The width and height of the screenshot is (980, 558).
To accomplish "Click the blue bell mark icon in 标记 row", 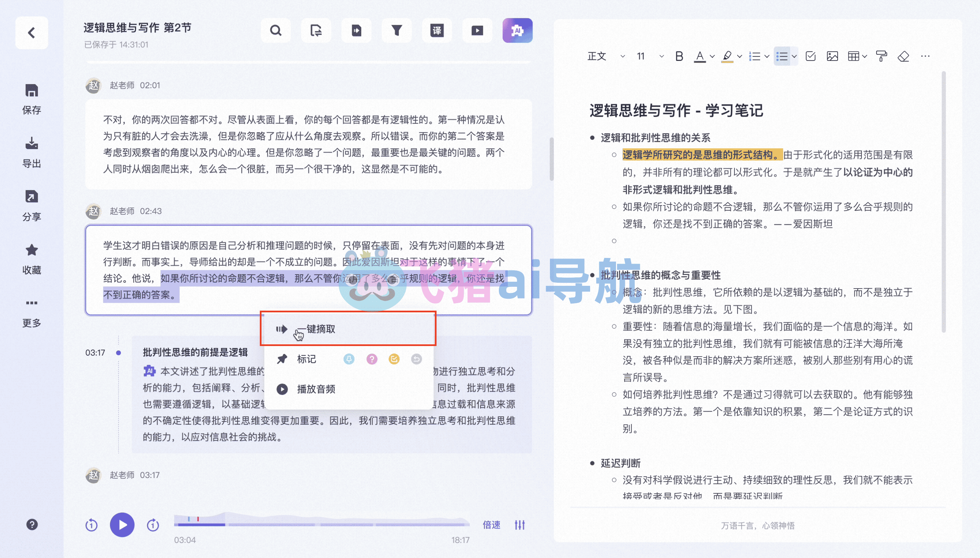I will [349, 359].
